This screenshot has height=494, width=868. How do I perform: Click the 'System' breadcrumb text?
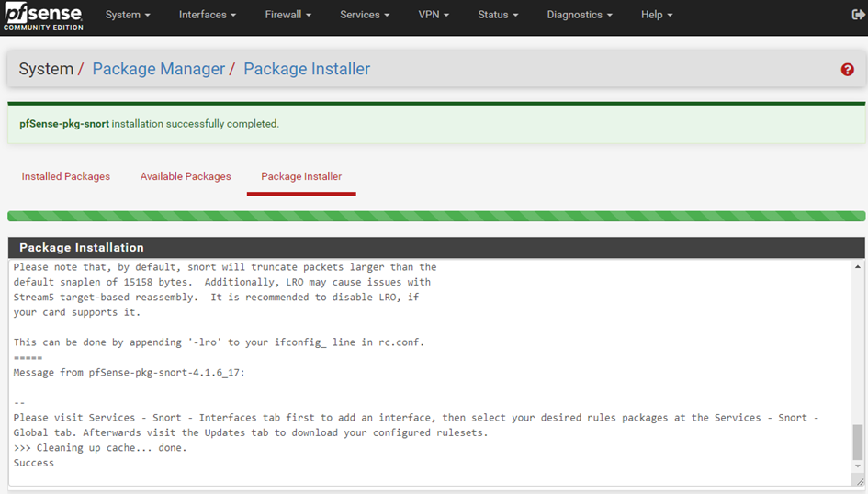click(x=46, y=69)
